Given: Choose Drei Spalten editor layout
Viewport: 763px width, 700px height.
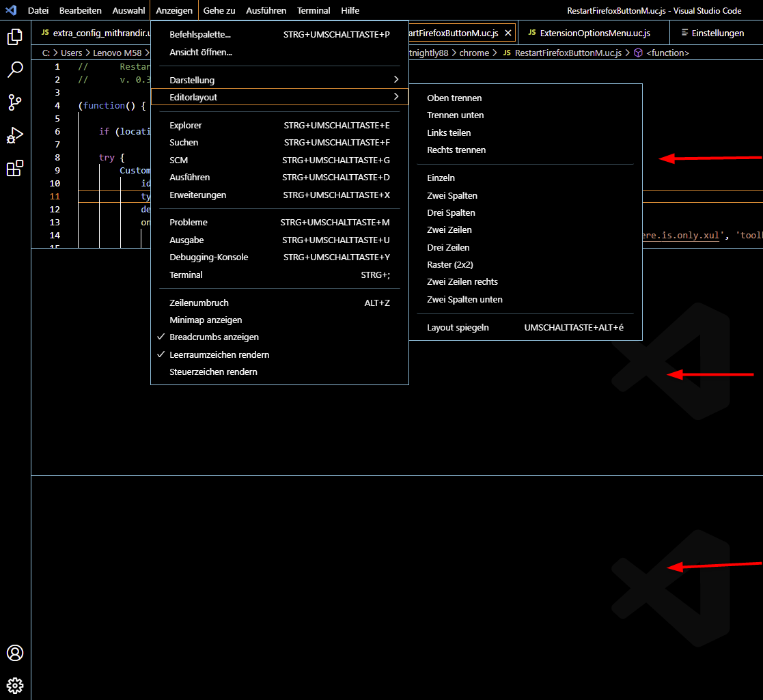Looking at the screenshot, I should click(525, 212).
